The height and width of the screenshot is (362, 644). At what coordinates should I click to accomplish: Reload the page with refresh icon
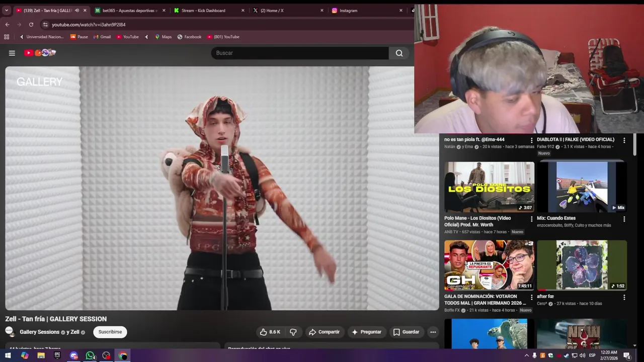(x=31, y=24)
